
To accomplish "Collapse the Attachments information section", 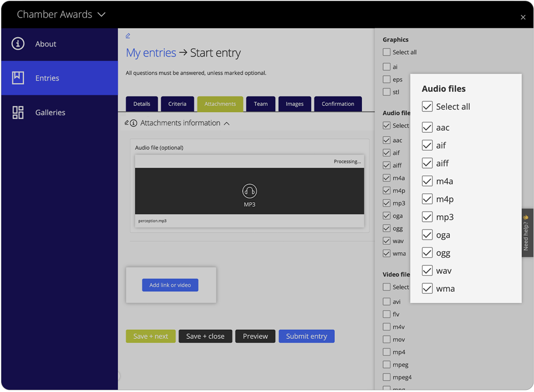I will [227, 122].
